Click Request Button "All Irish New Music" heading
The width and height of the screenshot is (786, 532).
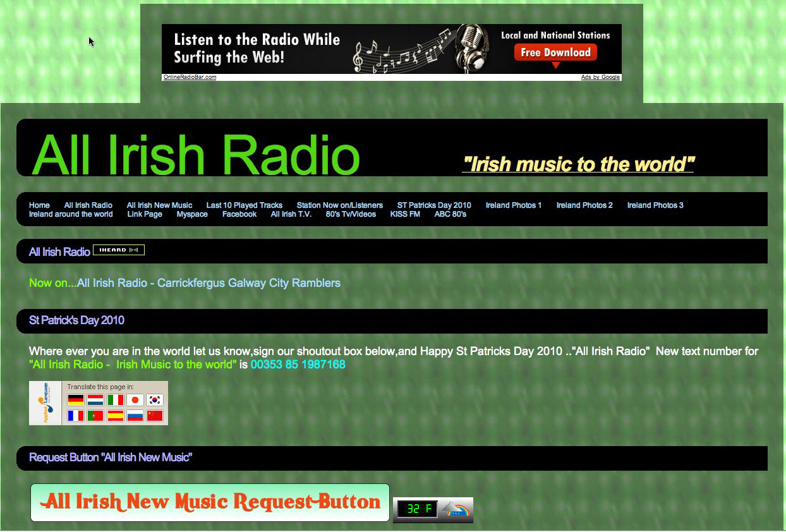(111, 457)
